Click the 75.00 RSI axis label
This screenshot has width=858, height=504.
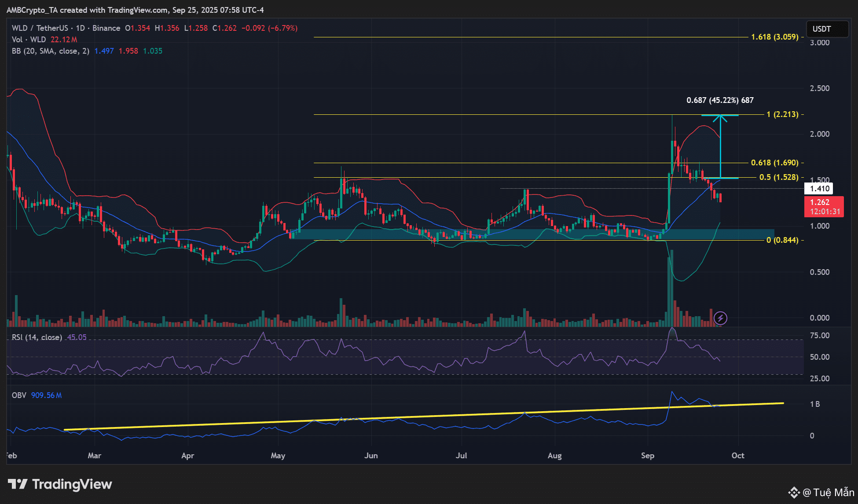coord(820,336)
